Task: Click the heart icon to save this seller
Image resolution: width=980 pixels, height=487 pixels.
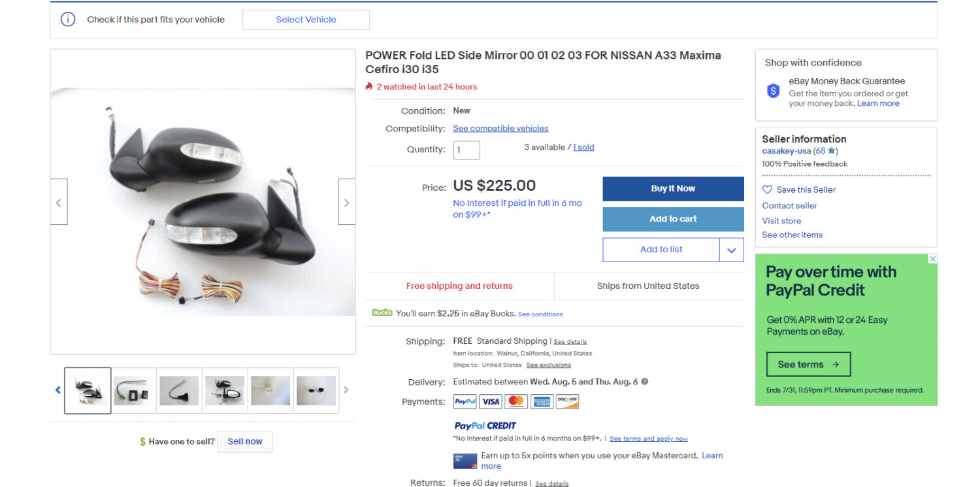Action: (767, 190)
